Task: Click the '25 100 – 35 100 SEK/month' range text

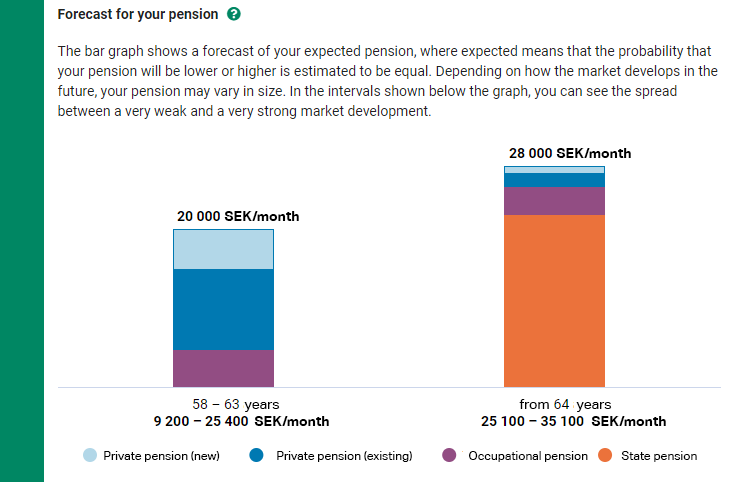Action: coord(573,422)
